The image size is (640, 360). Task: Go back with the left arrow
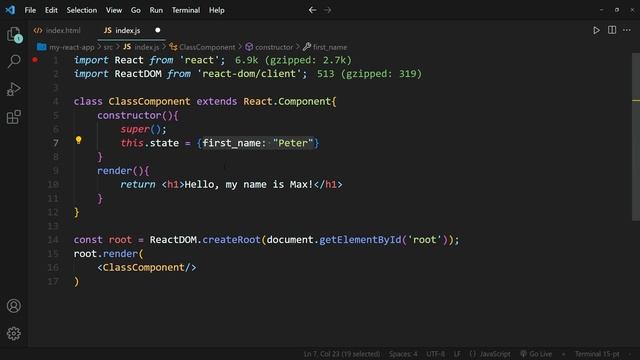point(312,10)
